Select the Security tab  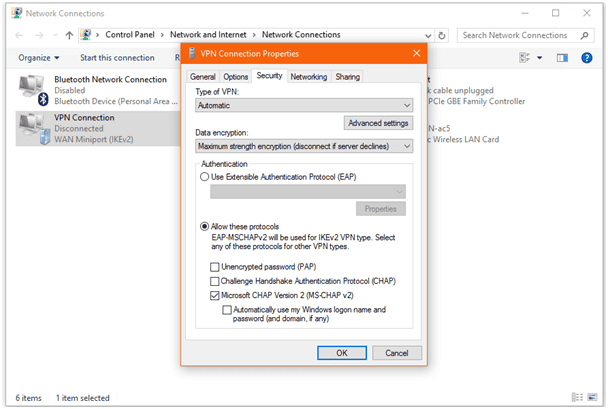point(269,76)
